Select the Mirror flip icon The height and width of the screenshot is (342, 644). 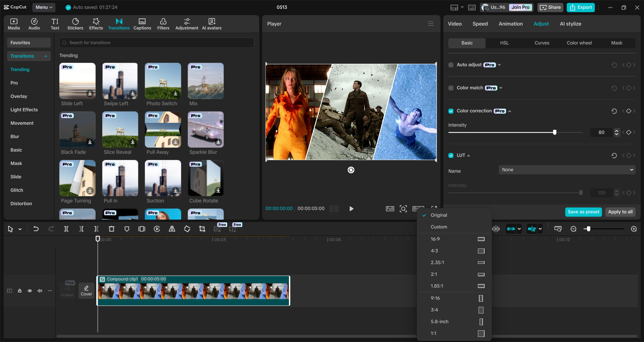pyautogui.click(x=172, y=229)
